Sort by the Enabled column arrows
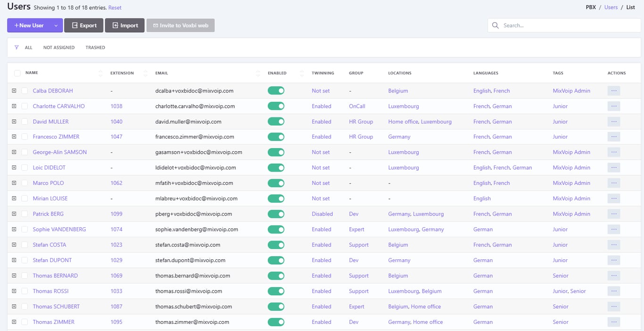This screenshot has height=331, width=644. tap(302, 73)
